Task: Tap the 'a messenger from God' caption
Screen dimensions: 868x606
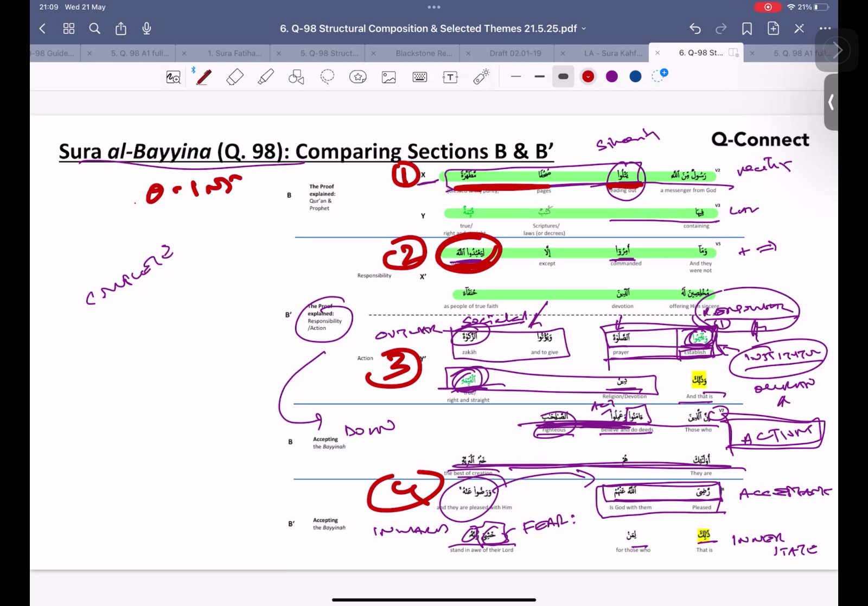Action: pos(688,190)
